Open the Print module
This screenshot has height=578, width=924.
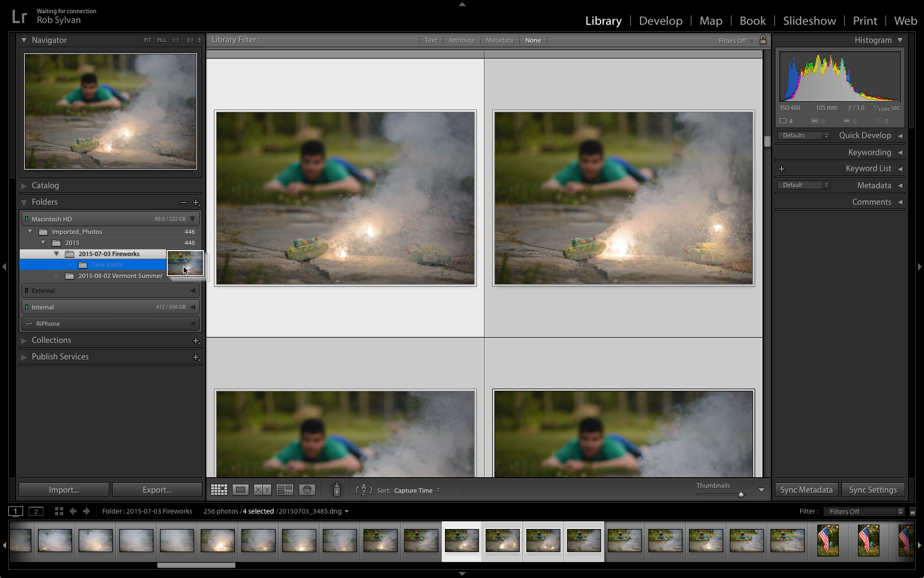point(865,21)
